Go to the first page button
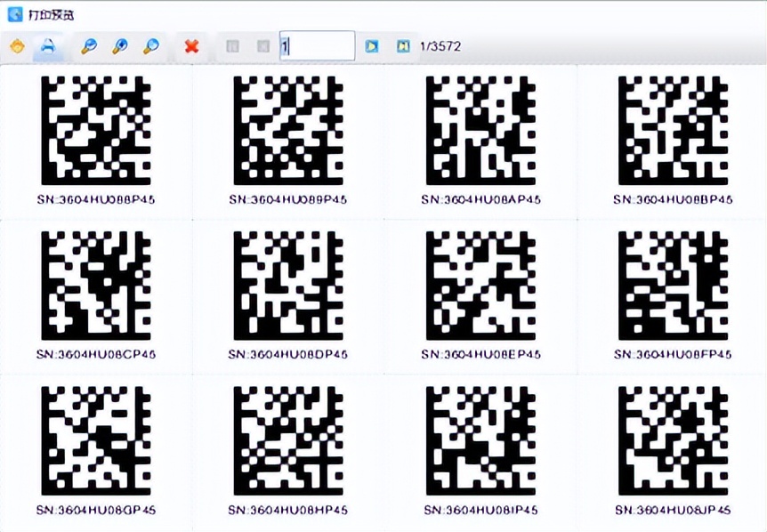Image resolution: width=767 pixels, height=532 pixels. click(x=232, y=46)
